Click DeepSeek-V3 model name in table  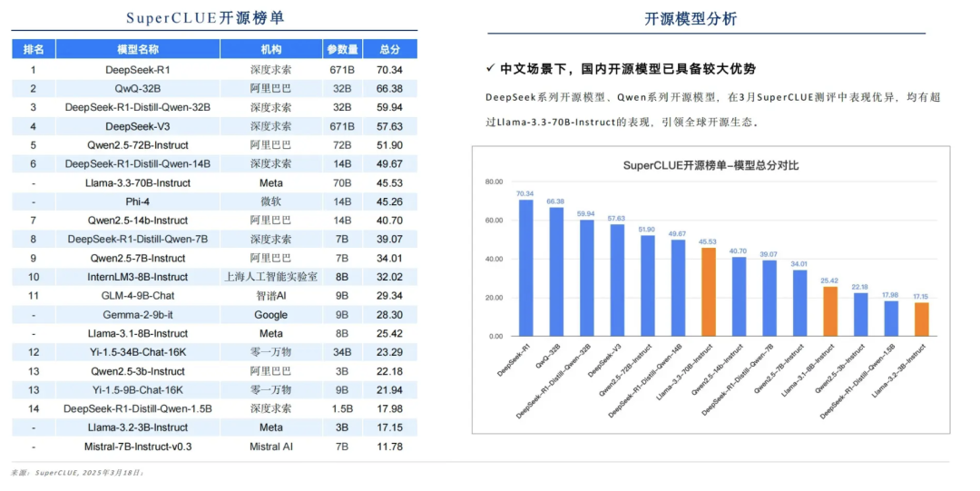coord(138,126)
